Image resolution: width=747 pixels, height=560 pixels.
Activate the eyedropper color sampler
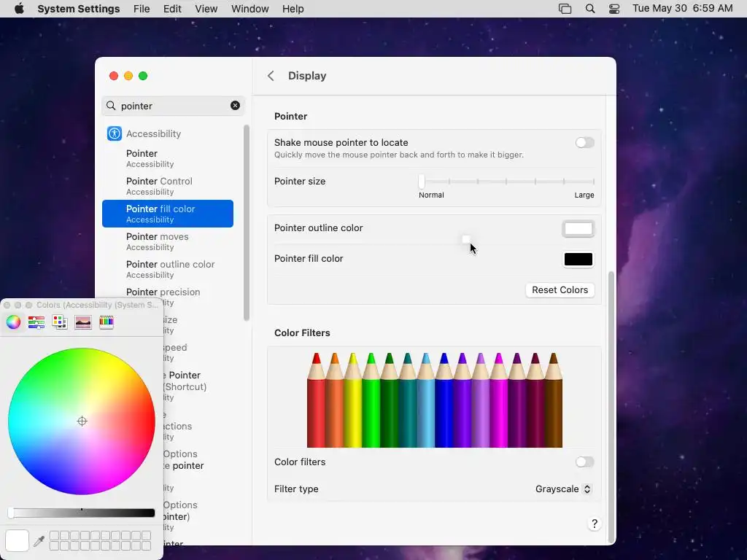coord(39,541)
